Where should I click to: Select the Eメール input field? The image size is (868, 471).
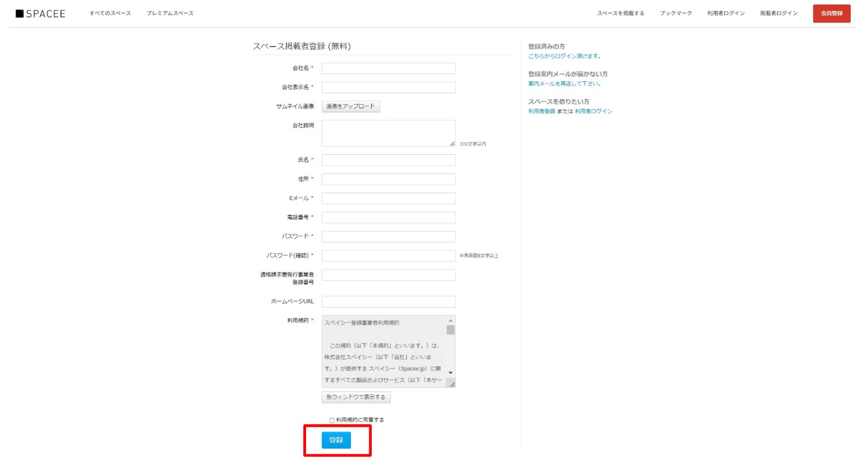tap(388, 199)
